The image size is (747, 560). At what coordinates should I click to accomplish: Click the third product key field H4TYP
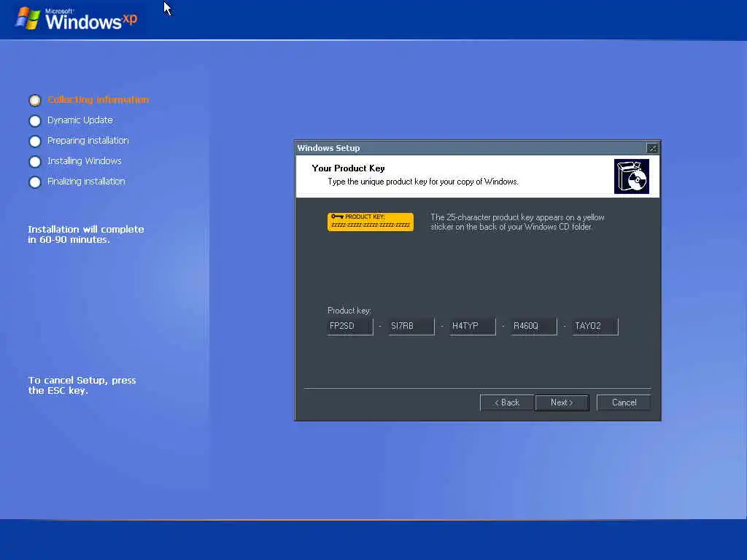(x=473, y=326)
